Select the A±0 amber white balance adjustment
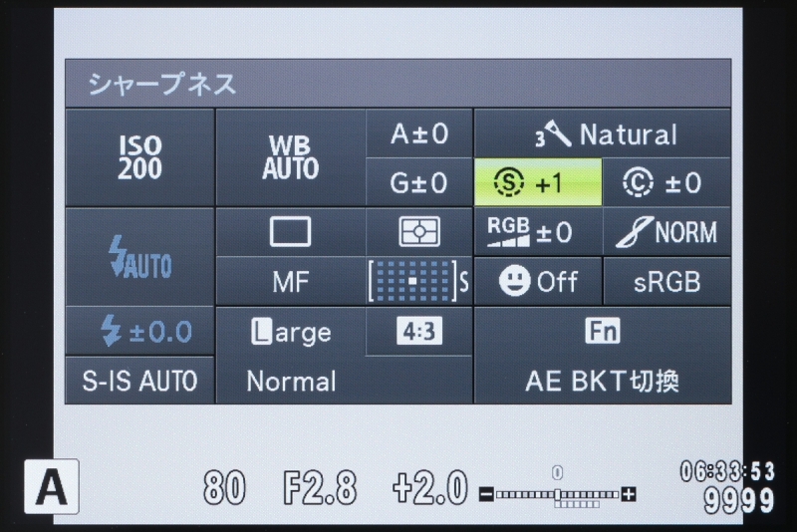 (x=418, y=133)
